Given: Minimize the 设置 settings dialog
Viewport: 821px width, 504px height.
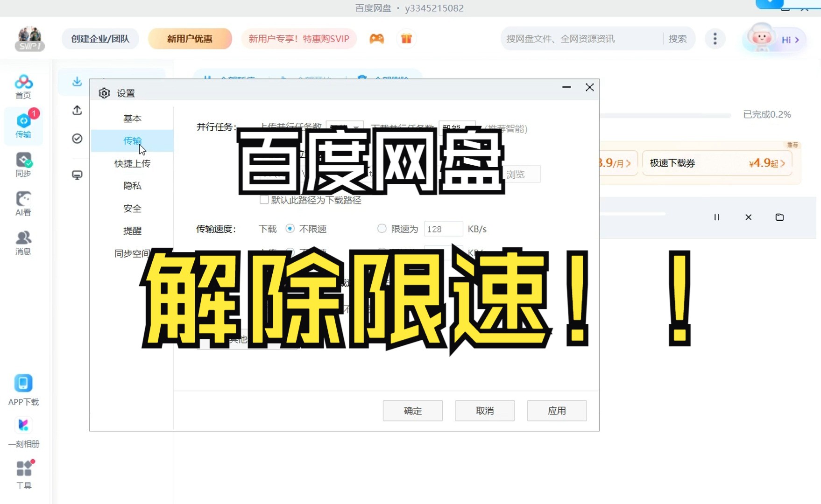Looking at the screenshot, I should tap(566, 87).
